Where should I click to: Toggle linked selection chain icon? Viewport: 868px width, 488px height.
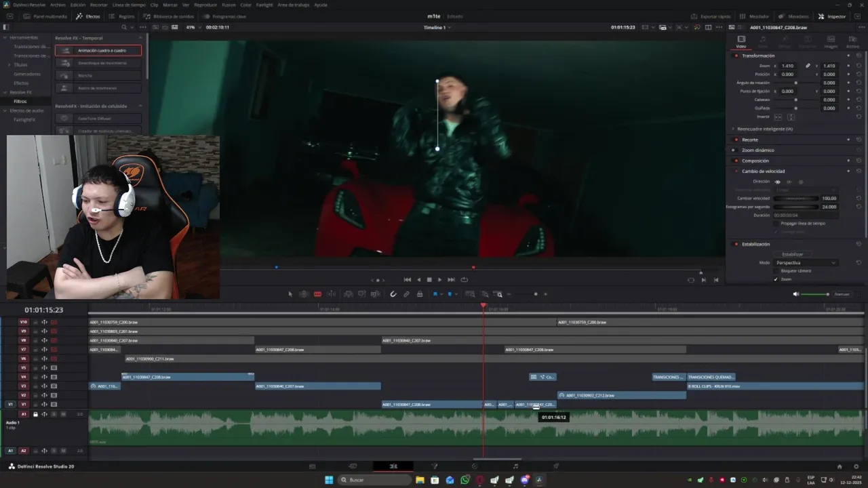pos(406,294)
